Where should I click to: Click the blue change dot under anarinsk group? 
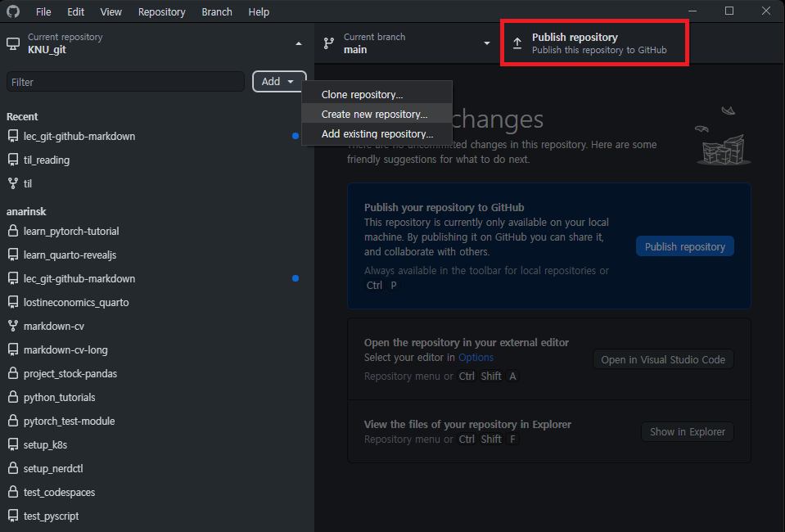pos(296,278)
